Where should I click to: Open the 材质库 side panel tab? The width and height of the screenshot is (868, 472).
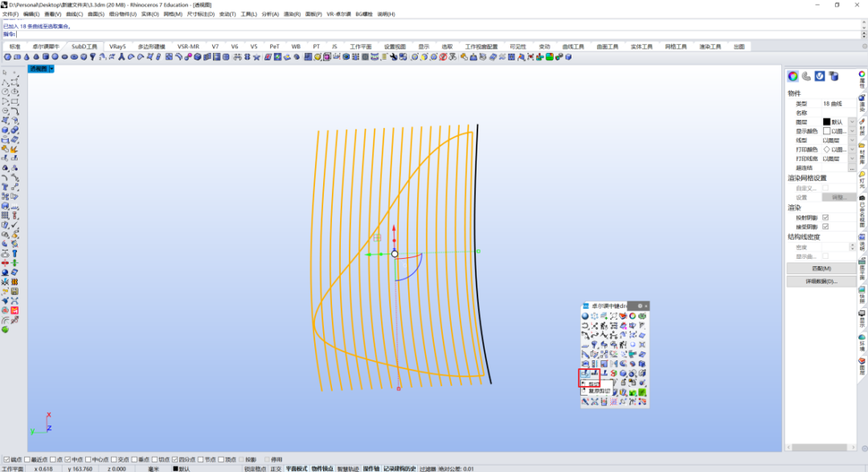point(862,154)
